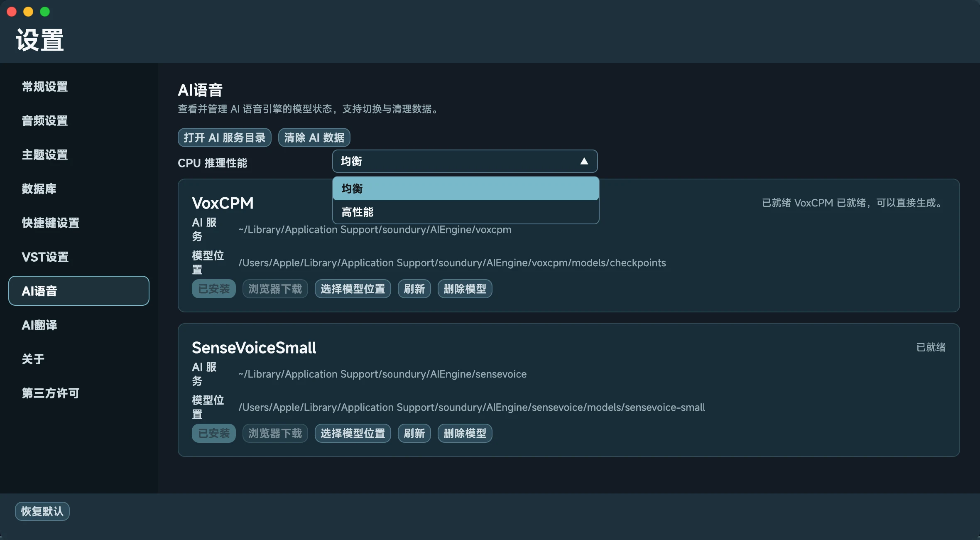
Task: Click 刷新 in the SenseVoiceSmall card
Action: [x=414, y=433]
